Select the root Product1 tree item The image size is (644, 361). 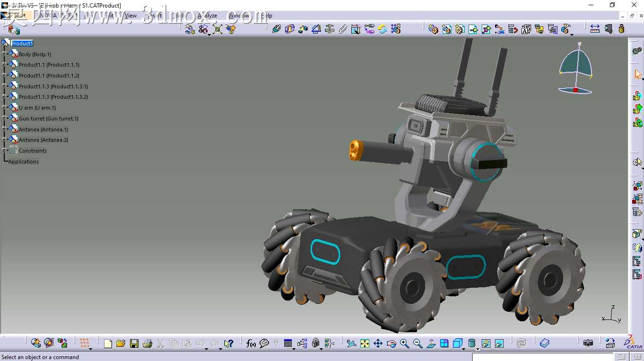coord(22,43)
